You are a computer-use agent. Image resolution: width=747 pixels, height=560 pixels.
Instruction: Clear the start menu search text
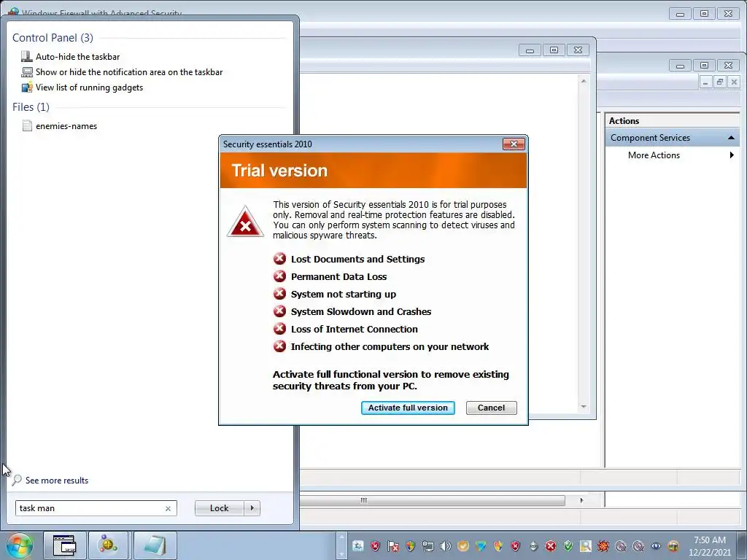[x=168, y=508]
